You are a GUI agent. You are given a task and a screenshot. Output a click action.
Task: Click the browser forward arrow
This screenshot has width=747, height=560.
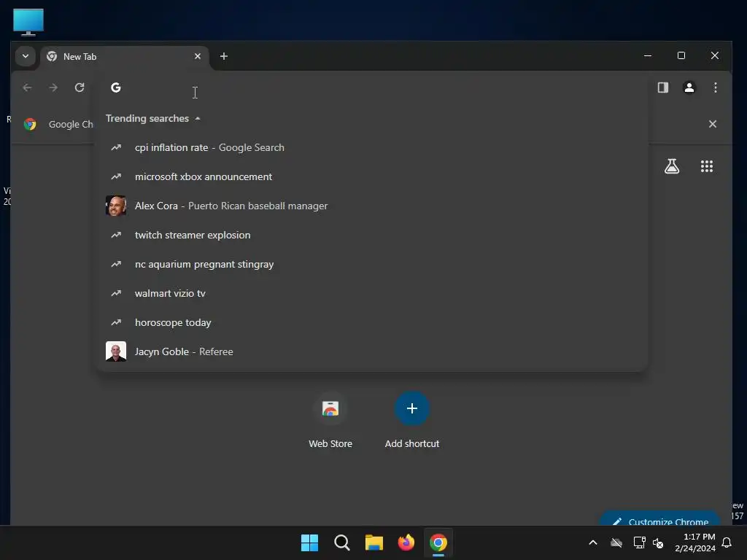click(53, 87)
